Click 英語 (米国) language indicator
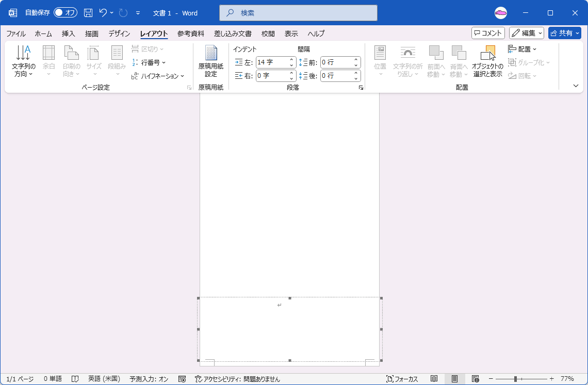 (104, 379)
